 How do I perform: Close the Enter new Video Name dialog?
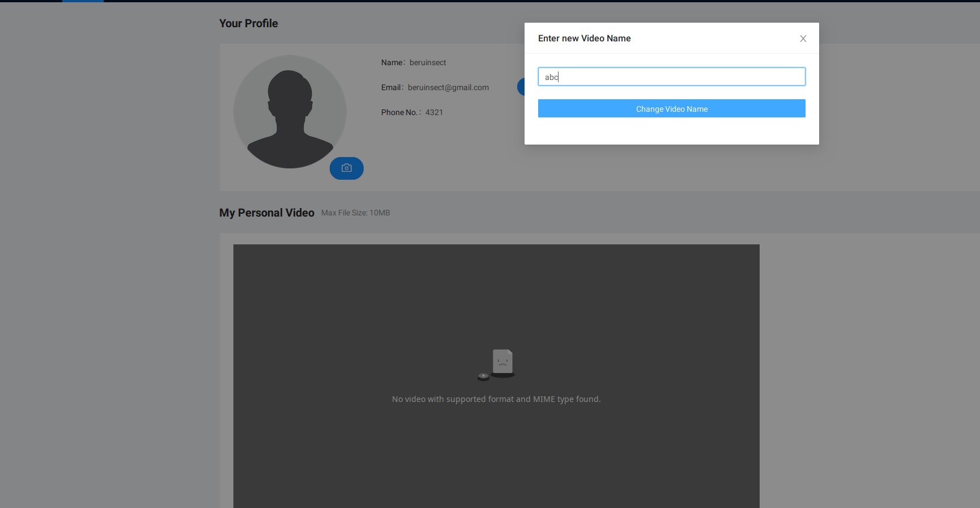coord(803,39)
